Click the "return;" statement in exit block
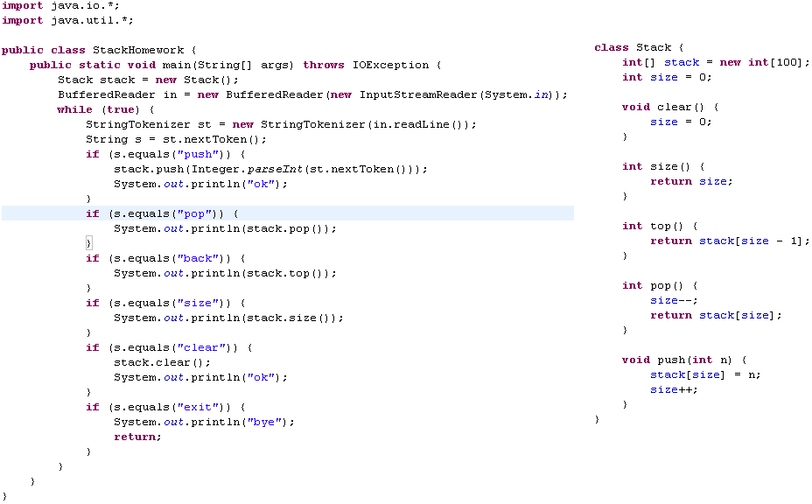This screenshot has height=504, width=812. (x=137, y=437)
